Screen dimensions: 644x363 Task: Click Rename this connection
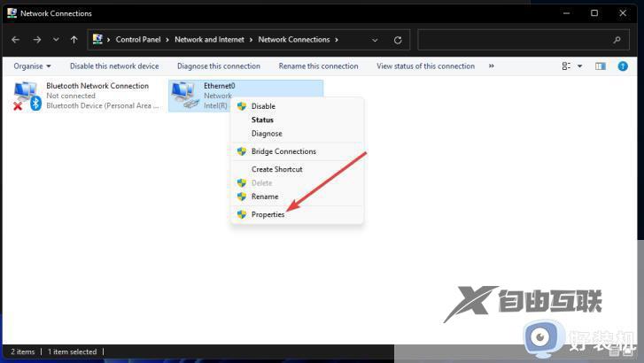[x=318, y=66]
